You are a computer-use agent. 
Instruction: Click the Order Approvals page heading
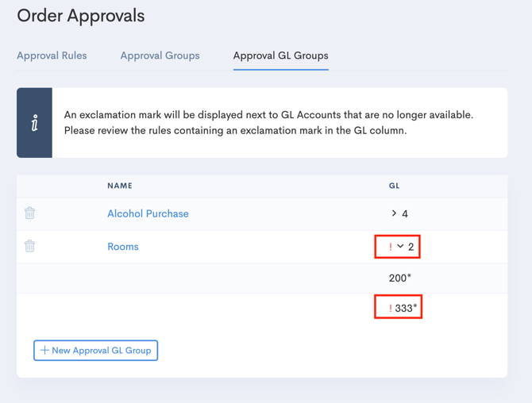click(x=81, y=15)
